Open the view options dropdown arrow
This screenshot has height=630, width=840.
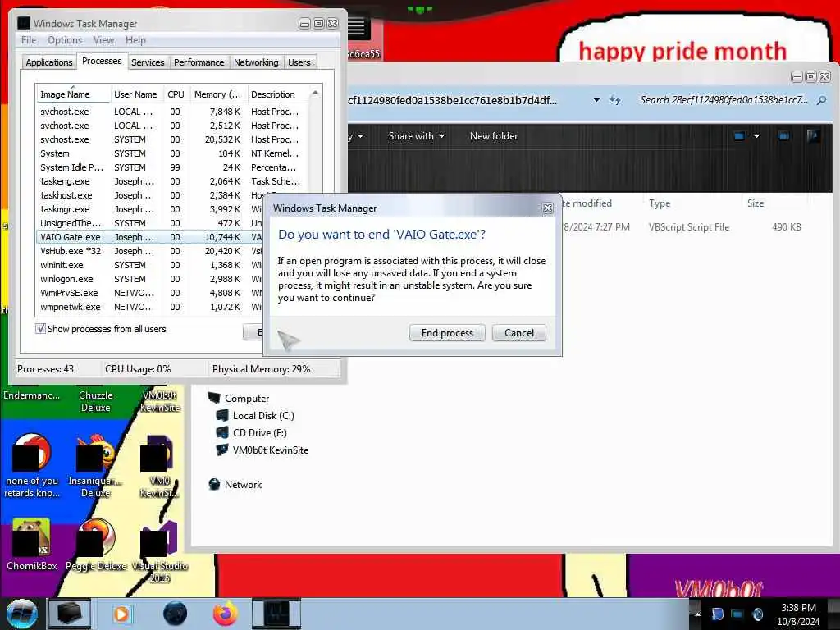pos(756,136)
